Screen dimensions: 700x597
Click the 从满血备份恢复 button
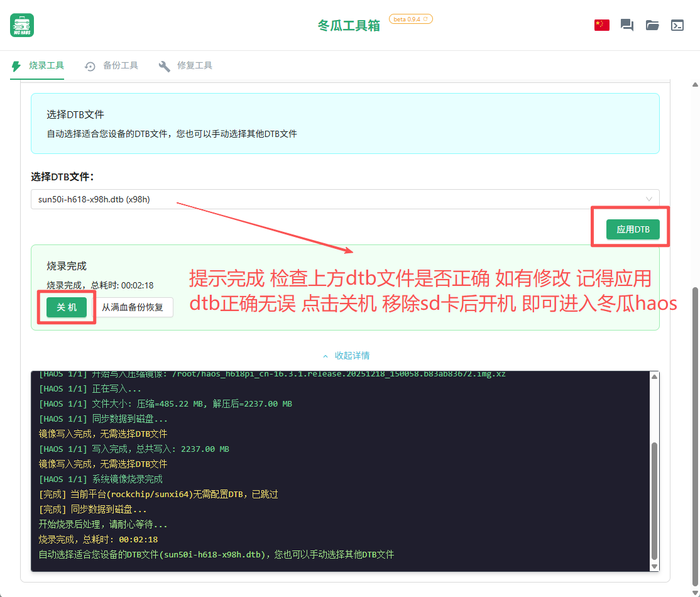133,307
